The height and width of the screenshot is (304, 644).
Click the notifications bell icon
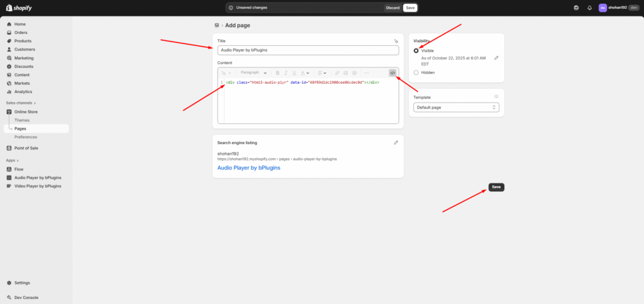tap(589, 8)
